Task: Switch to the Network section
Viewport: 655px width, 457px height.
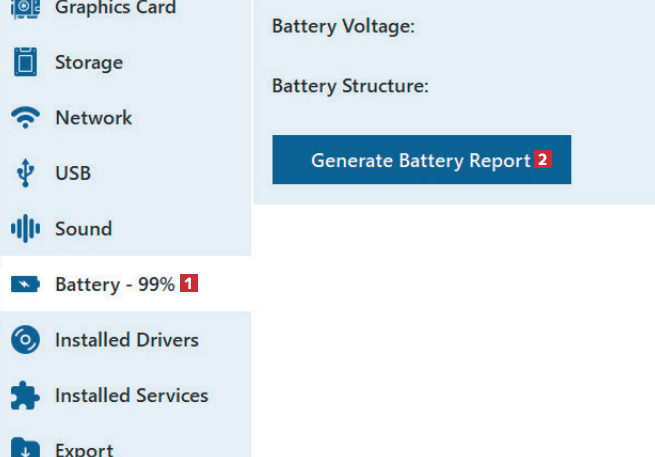Action: point(93,118)
